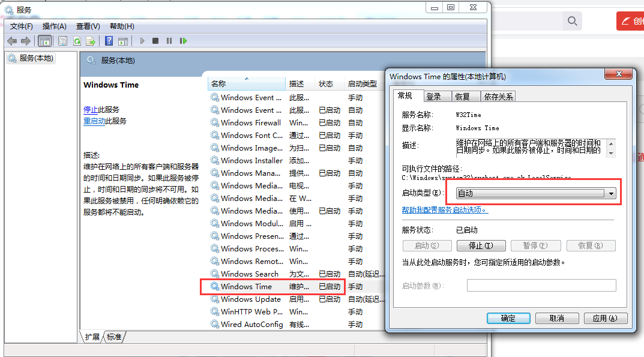
Task: Open 帮助我配置服务启动选项 link
Action: click(x=445, y=209)
